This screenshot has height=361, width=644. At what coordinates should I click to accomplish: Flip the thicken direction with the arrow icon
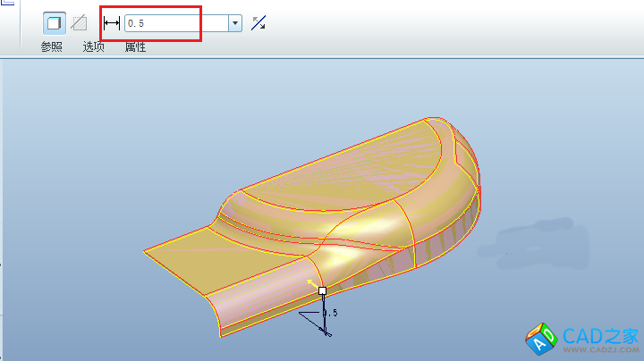(x=258, y=23)
